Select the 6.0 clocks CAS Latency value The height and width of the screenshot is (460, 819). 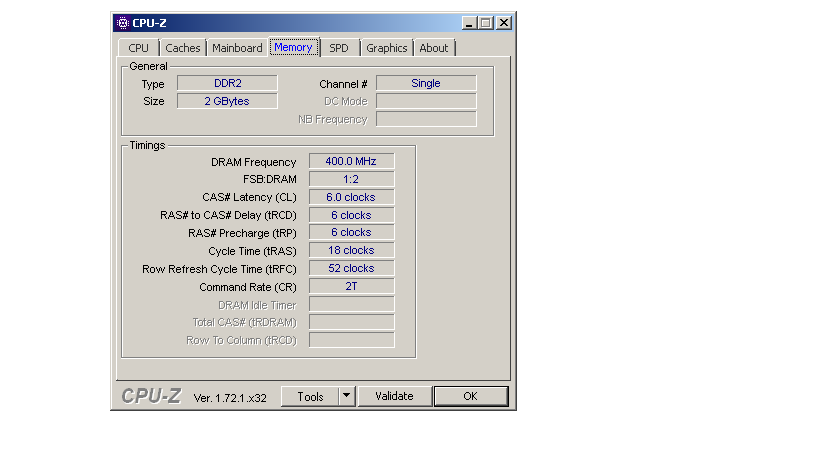pyautogui.click(x=352, y=197)
